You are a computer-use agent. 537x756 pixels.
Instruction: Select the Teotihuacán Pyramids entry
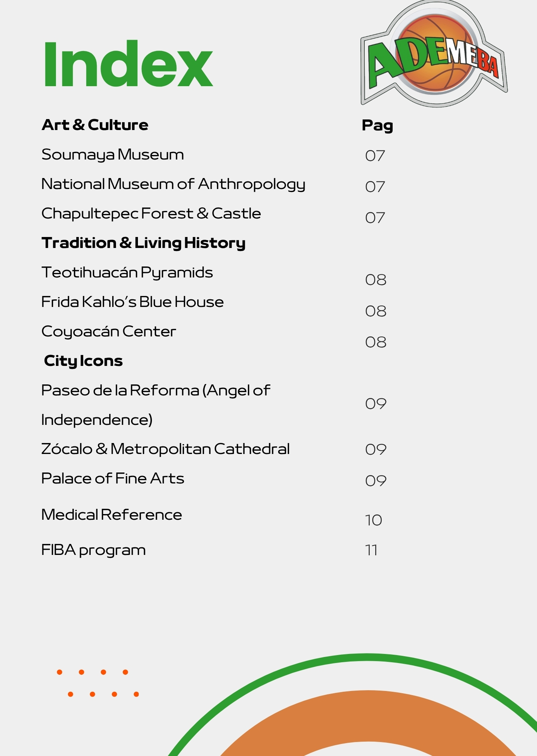click(x=127, y=273)
